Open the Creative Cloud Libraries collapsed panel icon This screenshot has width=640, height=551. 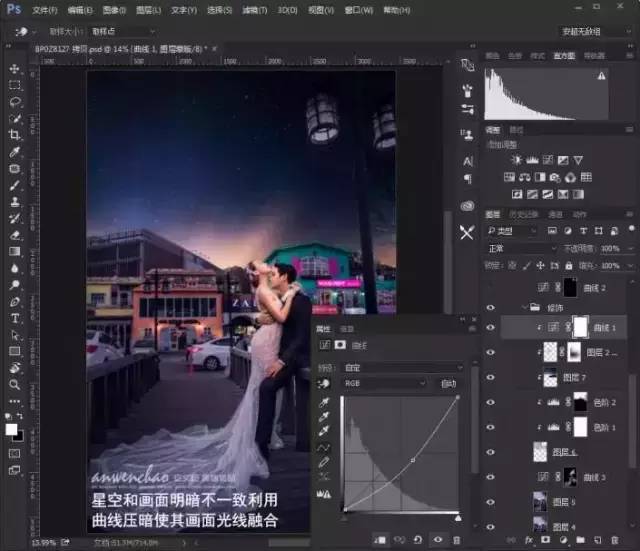click(x=467, y=205)
